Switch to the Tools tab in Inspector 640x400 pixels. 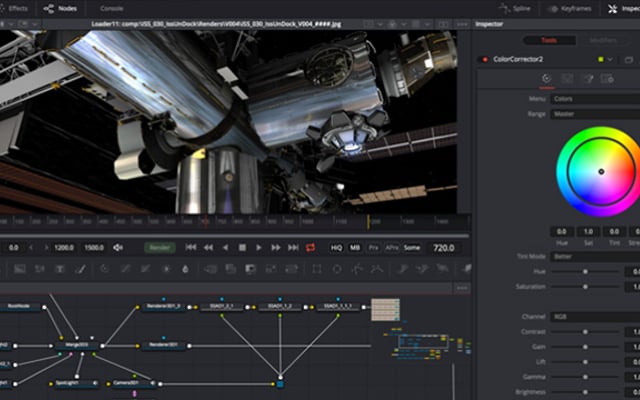coord(549,40)
